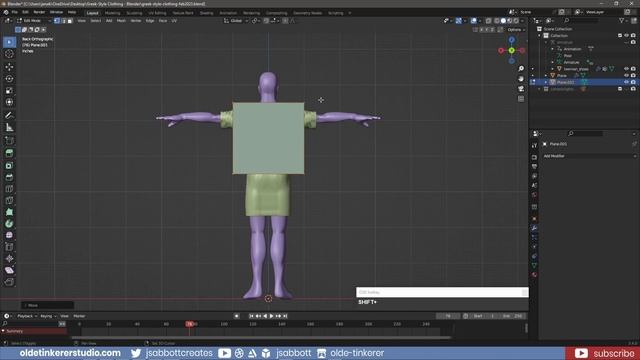The width and height of the screenshot is (640, 360).
Task: Switch to wireframe viewport shading
Action: tap(497, 21)
